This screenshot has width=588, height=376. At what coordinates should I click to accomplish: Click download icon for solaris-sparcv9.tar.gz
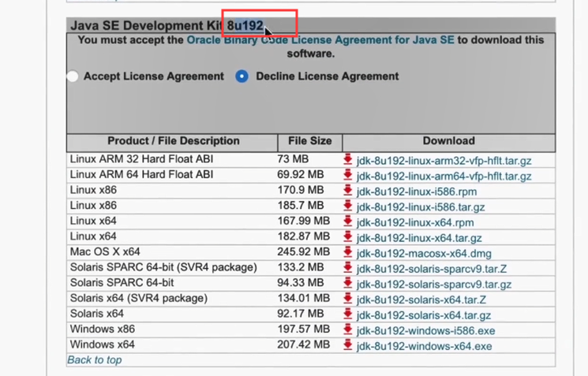(x=348, y=283)
